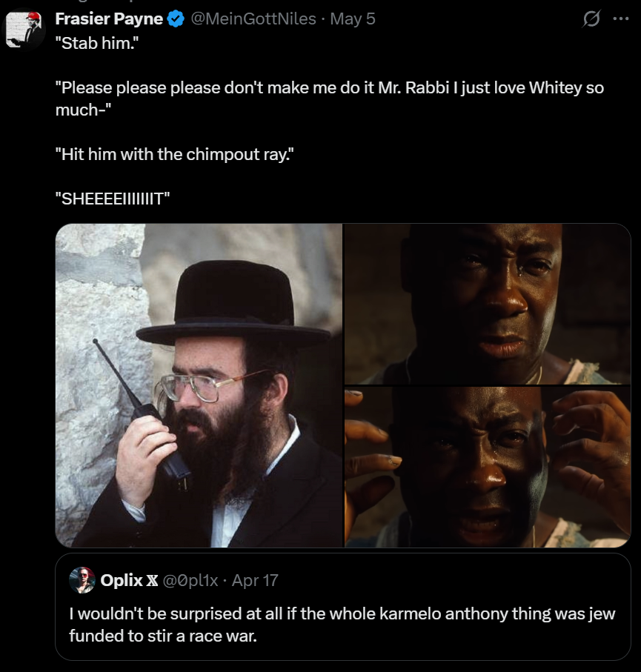View the bottom-right image with raised hands
The height and width of the screenshot is (672, 641).
click(487, 467)
